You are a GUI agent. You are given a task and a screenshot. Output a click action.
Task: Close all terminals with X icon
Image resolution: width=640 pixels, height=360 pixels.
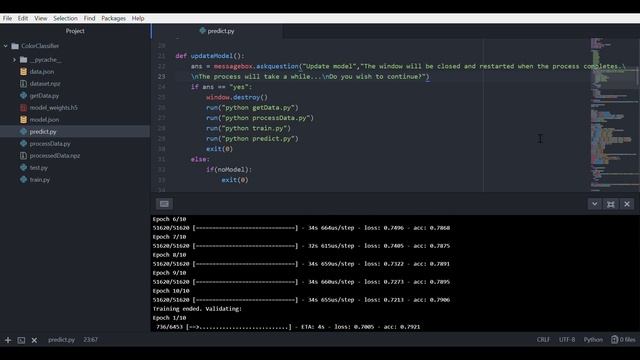(34, 340)
